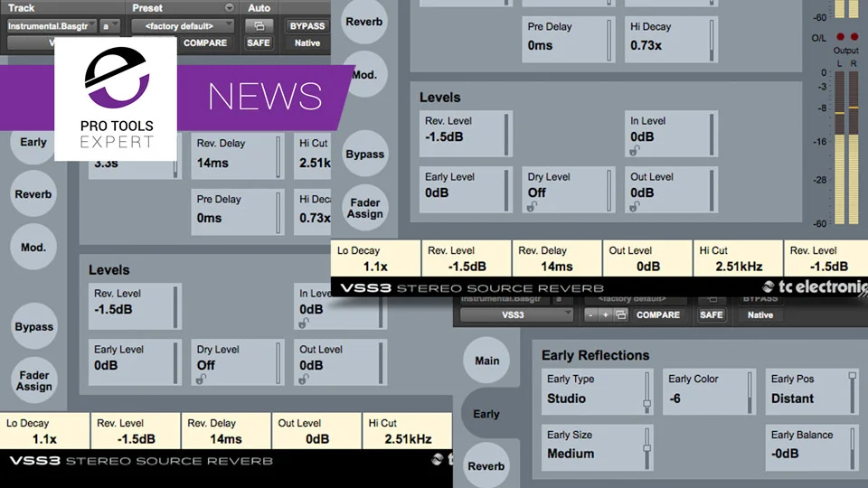This screenshot has width=868, height=488.
Task: Click the 'Early Reflections' heading
Action: tap(595, 355)
